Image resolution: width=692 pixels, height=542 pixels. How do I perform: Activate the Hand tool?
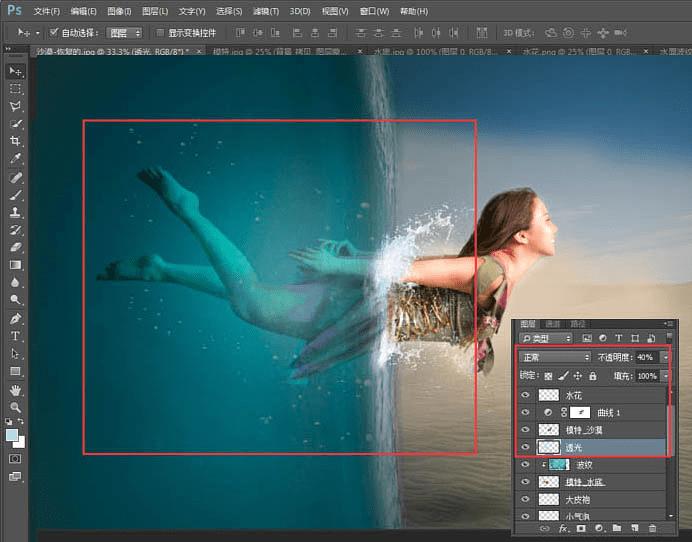pos(16,390)
